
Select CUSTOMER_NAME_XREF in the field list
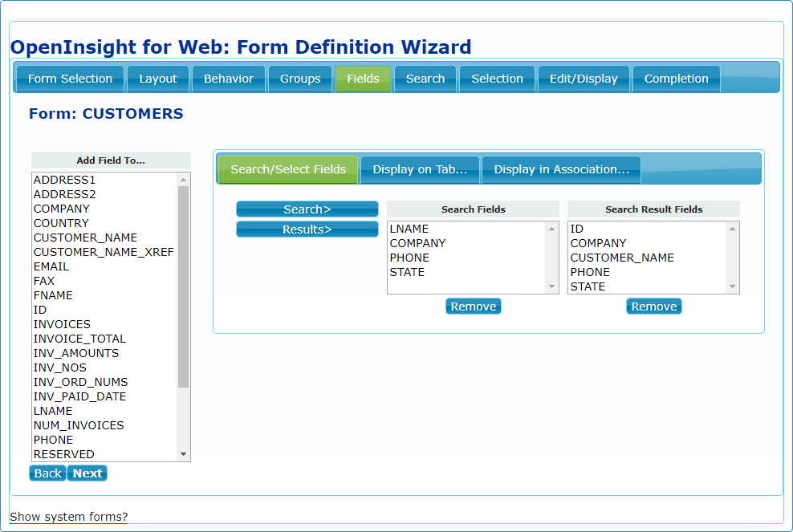104,252
